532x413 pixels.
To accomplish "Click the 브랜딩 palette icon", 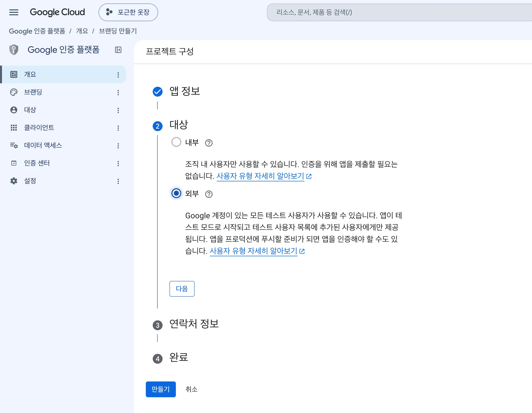I will click(x=14, y=92).
